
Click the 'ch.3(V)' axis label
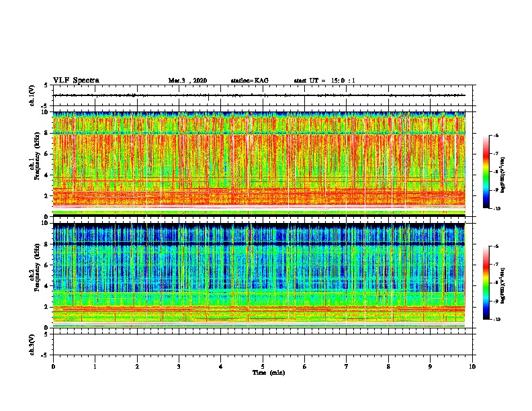click(x=32, y=345)
